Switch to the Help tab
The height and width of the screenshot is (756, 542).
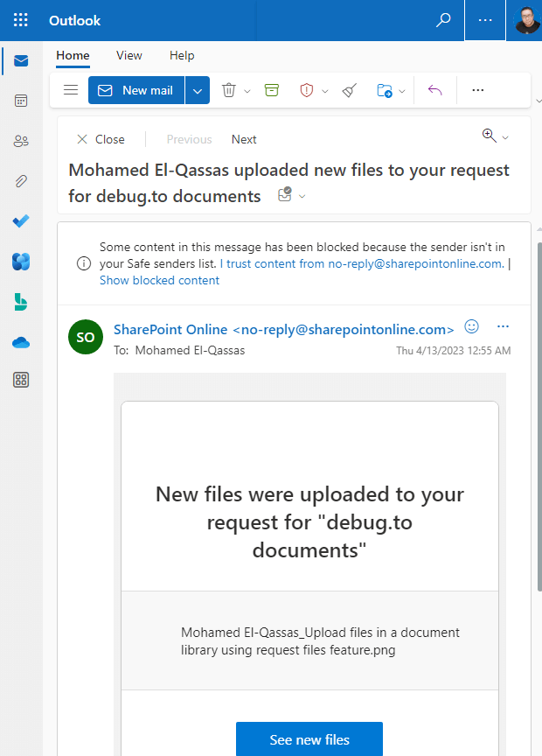click(x=182, y=55)
